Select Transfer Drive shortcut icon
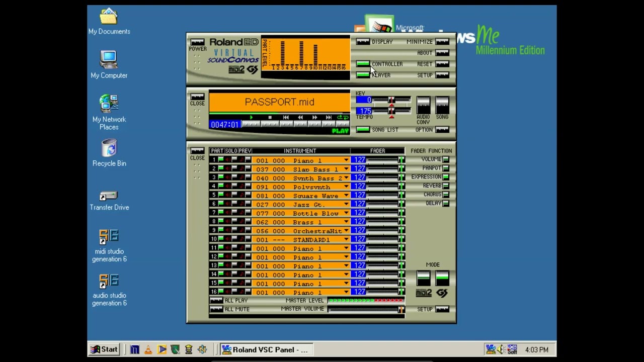 click(109, 201)
